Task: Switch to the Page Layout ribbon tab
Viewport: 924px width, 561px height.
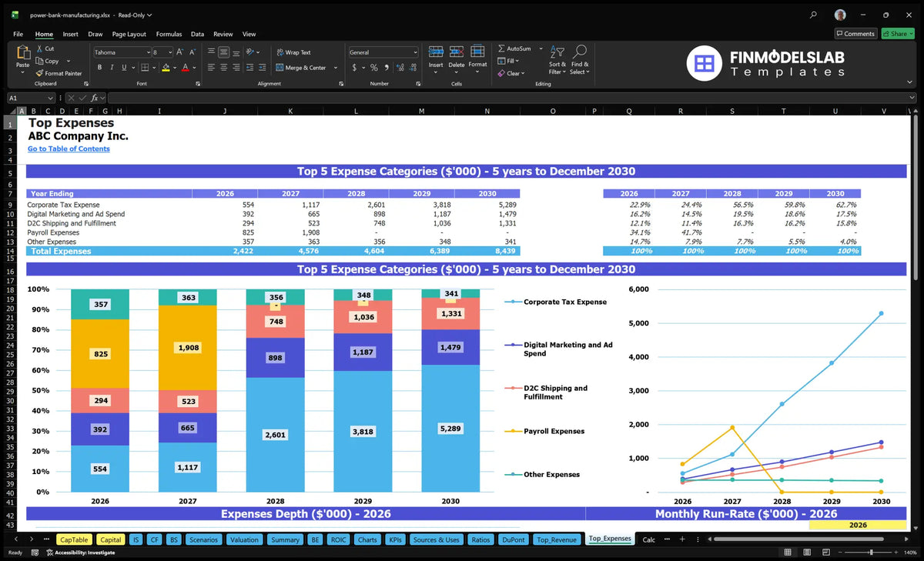Action: click(x=129, y=34)
